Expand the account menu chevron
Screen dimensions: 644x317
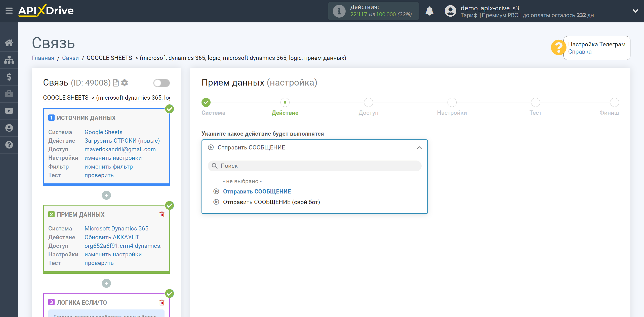(635, 11)
